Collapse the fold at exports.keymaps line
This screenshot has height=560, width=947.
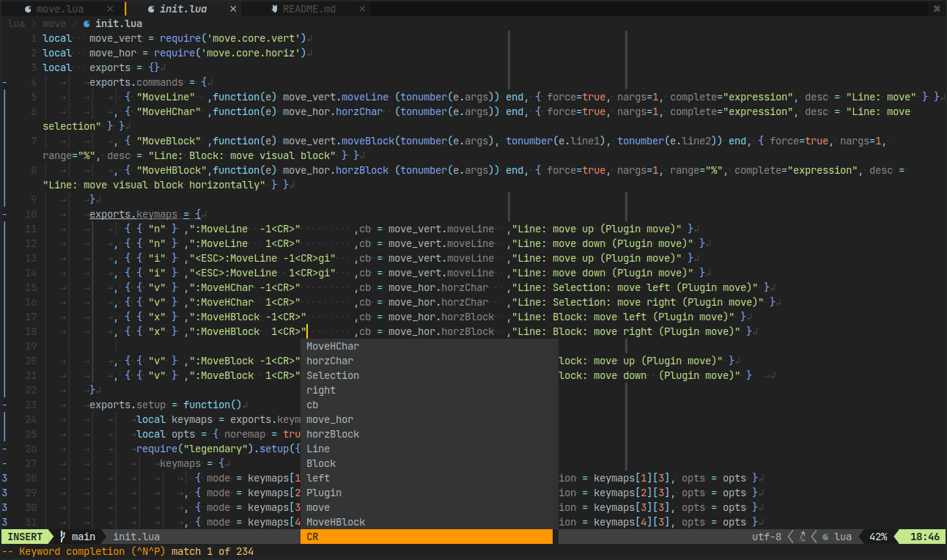(x=4, y=214)
